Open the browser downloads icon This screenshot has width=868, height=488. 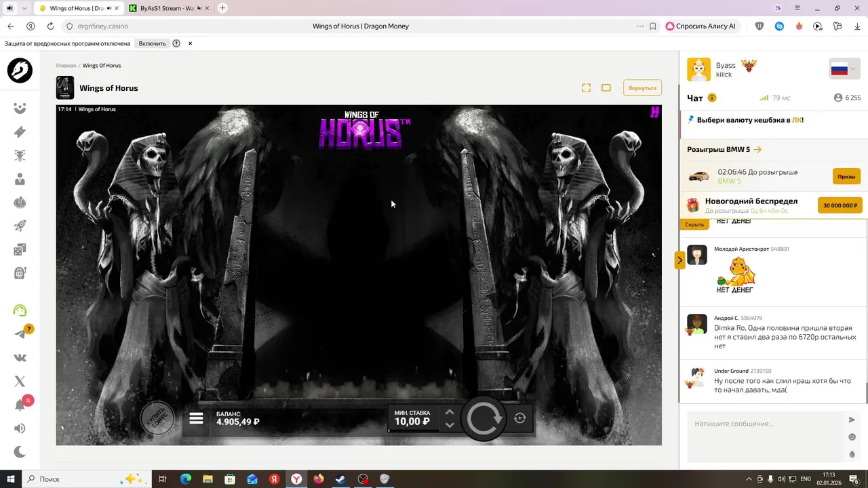[857, 26]
